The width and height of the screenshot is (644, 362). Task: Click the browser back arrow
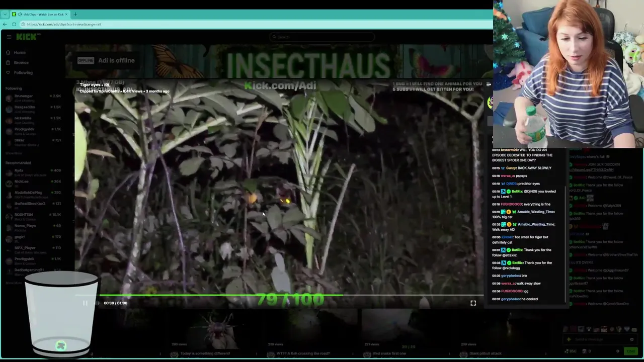point(5,24)
